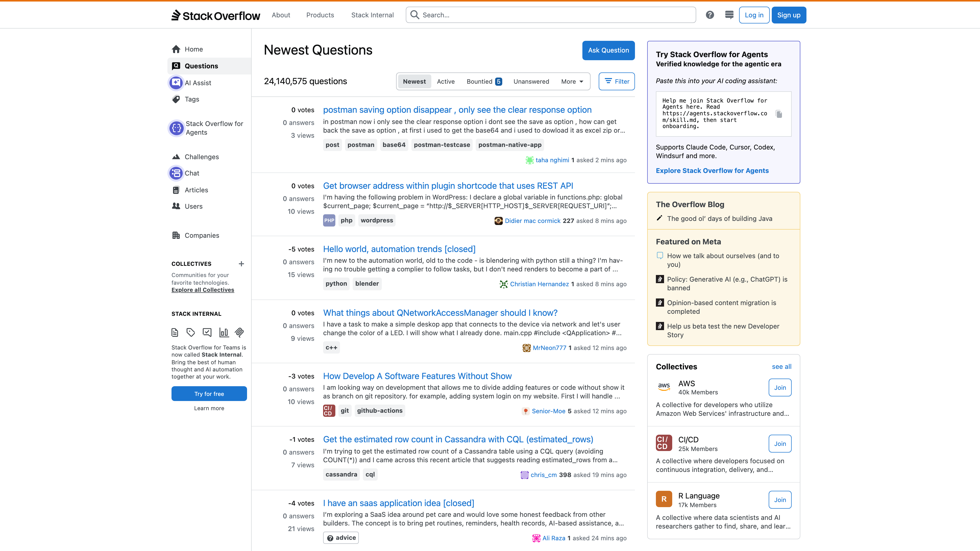Click the advice tag
This screenshot has width=980, height=551.
pos(341,538)
